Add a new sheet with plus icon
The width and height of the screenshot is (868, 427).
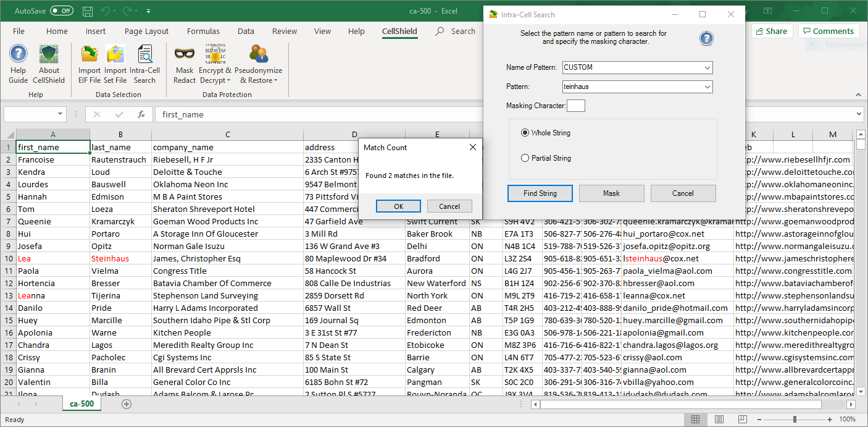pyautogui.click(x=127, y=404)
